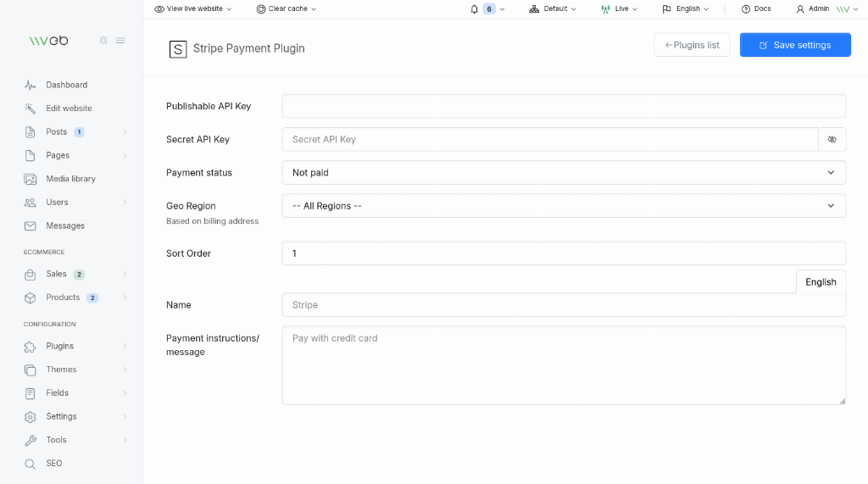The image size is (868, 484).
Task: Click the Stripe S plugin logo
Action: 178,48
